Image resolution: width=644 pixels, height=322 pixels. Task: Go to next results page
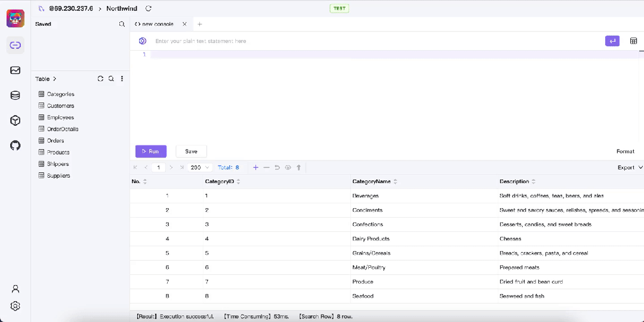(x=171, y=168)
